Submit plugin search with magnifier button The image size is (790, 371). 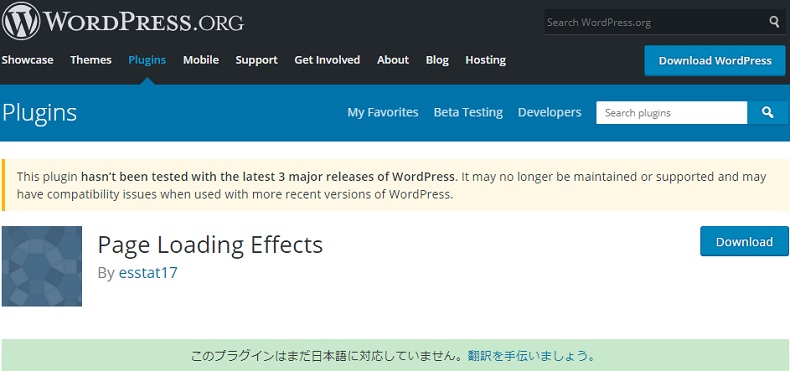tap(768, 112)
